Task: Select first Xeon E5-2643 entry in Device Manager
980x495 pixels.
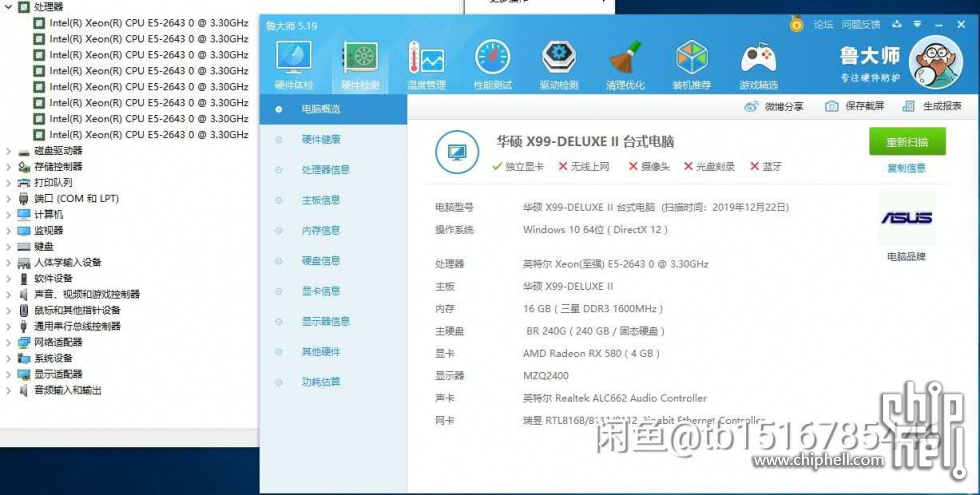Action: [x=149, y=22]
